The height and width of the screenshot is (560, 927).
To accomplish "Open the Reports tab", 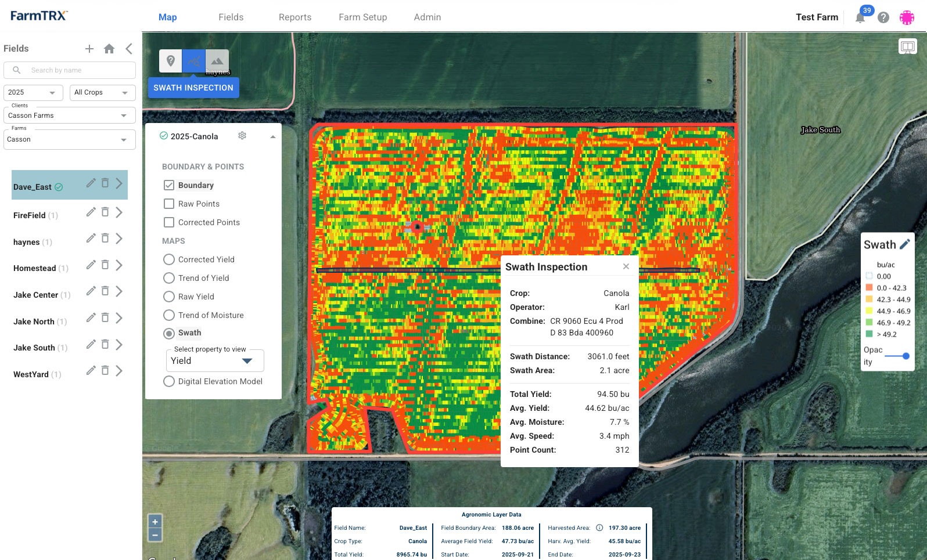I will tap(295, 17).
